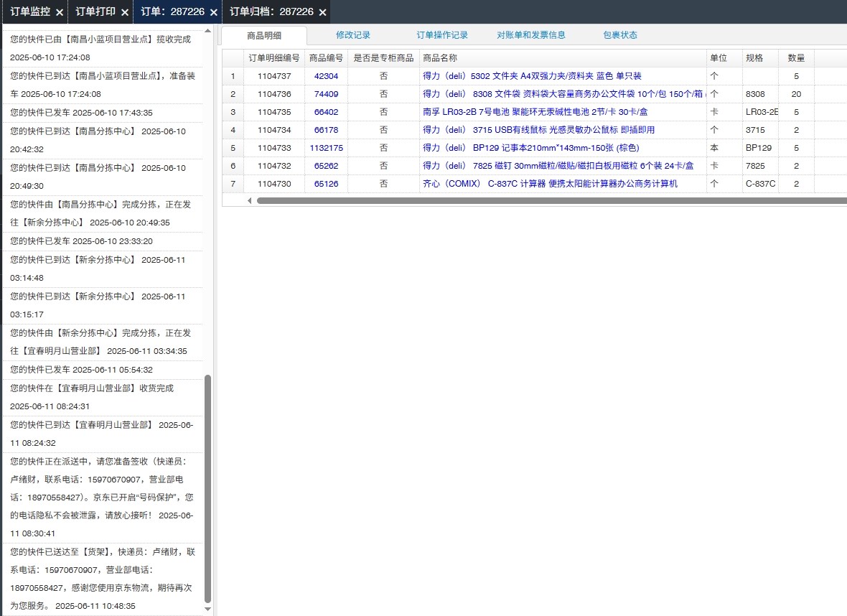Click the 您的快件已发车 05:54:32 entry

tap(103, 370)
